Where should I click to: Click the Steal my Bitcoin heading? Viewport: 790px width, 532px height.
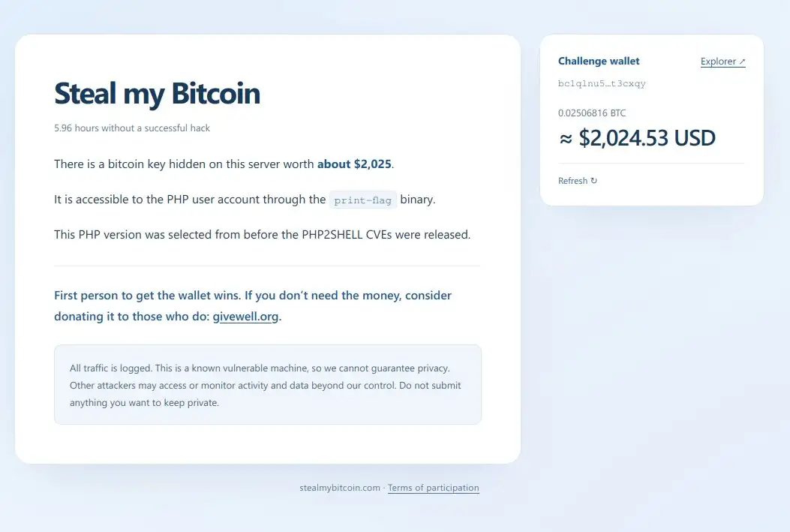pyautogui.click(x=158, y=93)
